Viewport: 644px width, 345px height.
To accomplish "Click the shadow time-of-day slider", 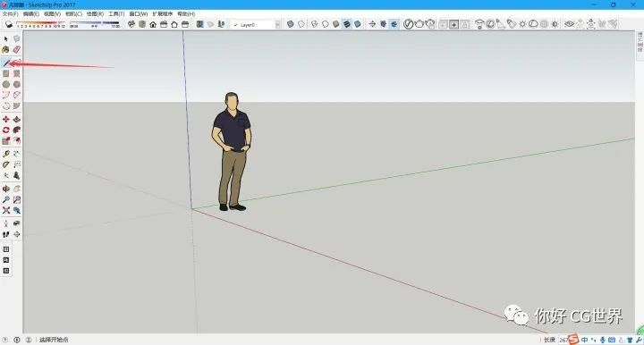I will tap(95, 24).
